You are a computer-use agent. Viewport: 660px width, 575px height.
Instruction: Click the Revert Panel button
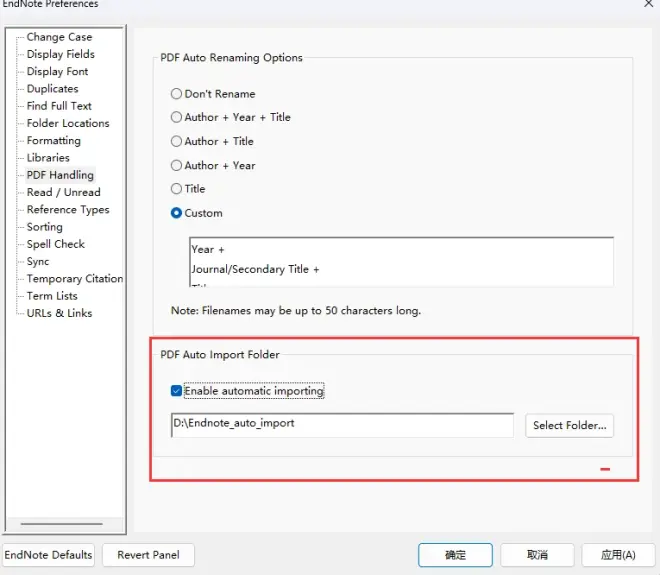(x=148, y=555)
